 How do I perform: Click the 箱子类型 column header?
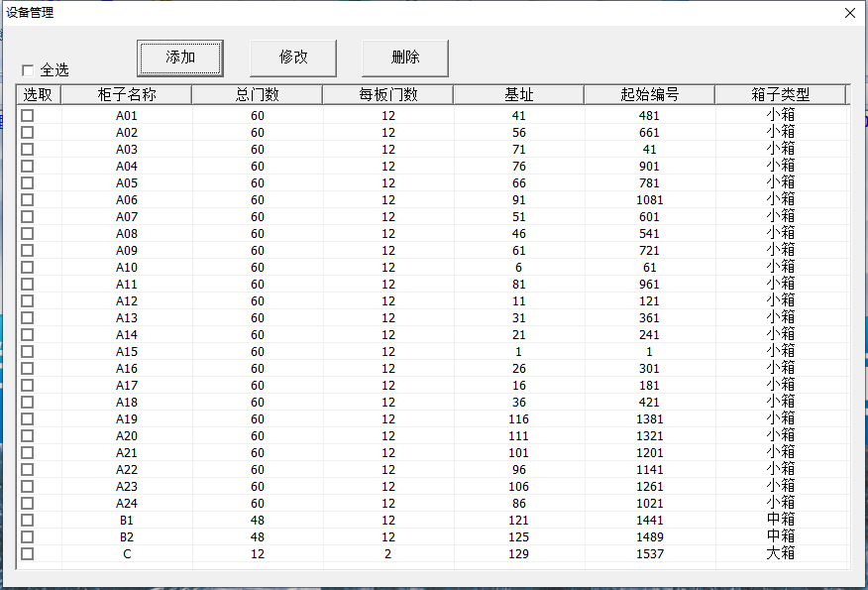781,95
